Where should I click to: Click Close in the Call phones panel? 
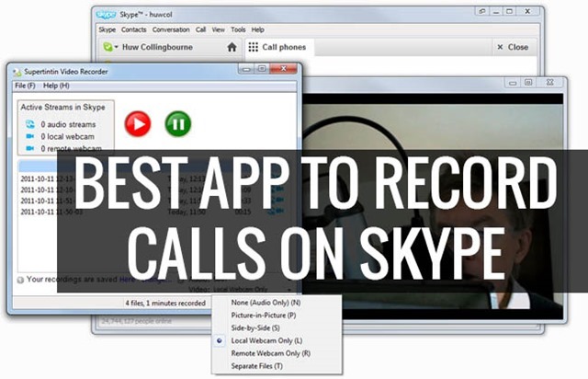coord(513,47)
